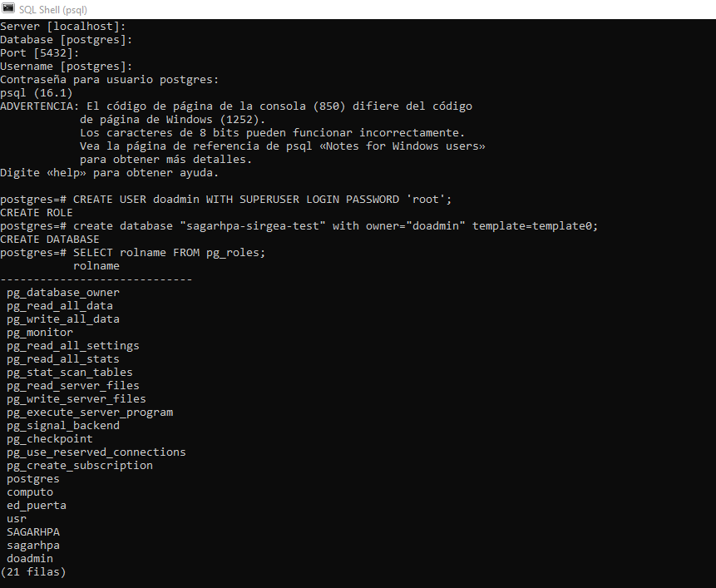This screenshot has height=588, width=716.
Task: Select the pg_database_owner row
Action: click(x=63, y=293)
